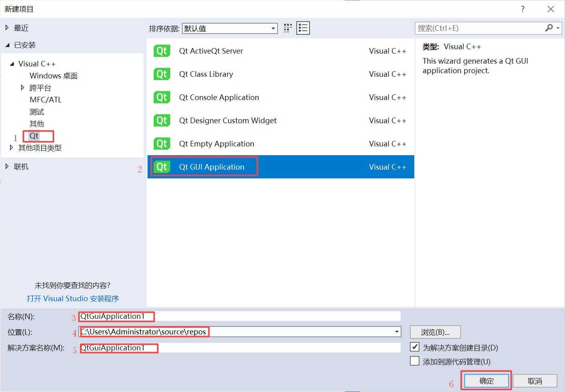Click the 浏览(B) button

[435, 332]
